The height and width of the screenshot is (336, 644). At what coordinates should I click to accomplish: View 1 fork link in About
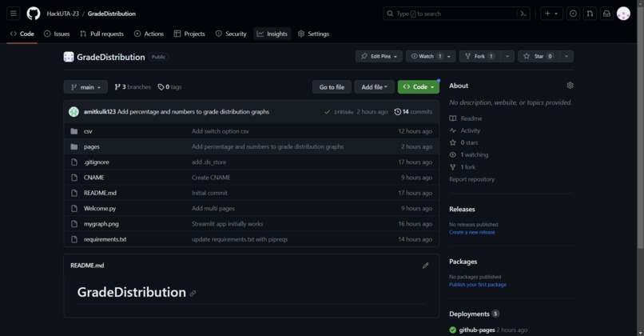pos(462,167)
